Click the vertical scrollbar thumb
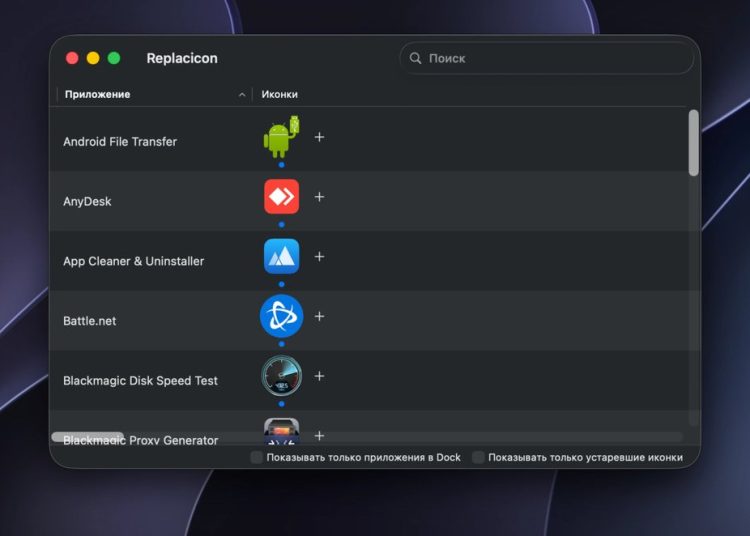Image resolution: width=750 pixels, height=536 pixels. click(x=694, y=142)
